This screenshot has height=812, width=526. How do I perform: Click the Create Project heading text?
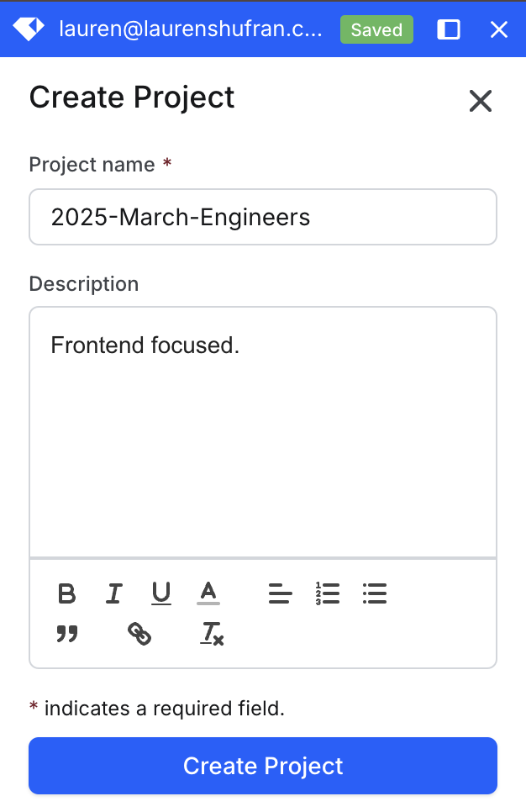point(132,98)
